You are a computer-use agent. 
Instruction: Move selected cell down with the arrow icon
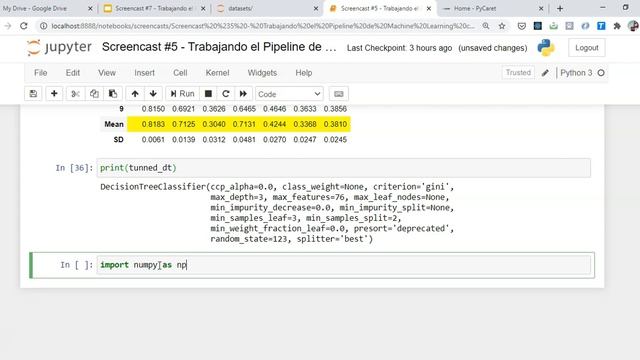(153, 94)
